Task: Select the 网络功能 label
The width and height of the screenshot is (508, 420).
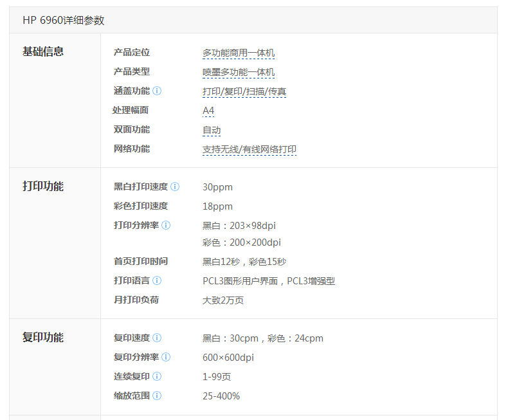Action: 132,149
